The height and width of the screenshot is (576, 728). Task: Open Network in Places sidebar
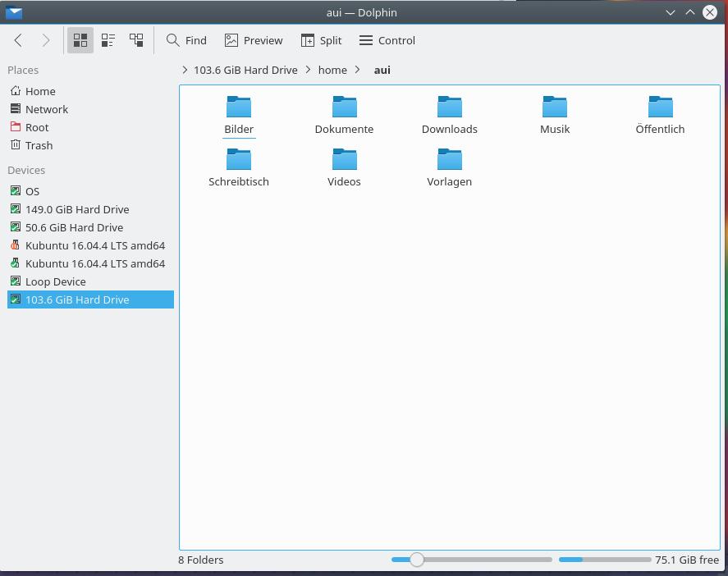46,109
